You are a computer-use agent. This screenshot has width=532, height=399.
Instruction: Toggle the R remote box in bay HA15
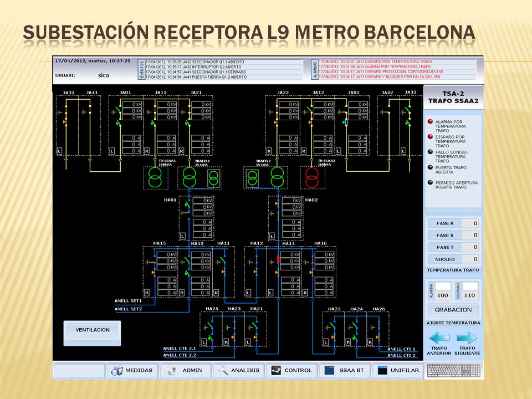[147, 293]
